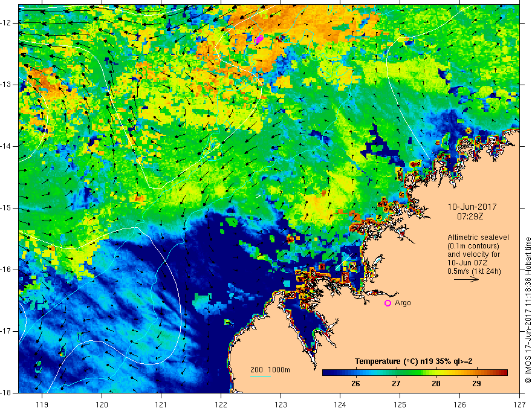Click the temperature color bar
This screenshot has width=532, height=411.
415,373
